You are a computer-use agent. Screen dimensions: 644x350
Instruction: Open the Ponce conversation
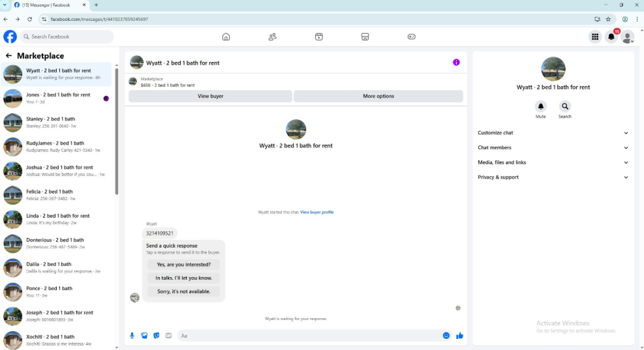pyautogui.click(x=56, y=292)
